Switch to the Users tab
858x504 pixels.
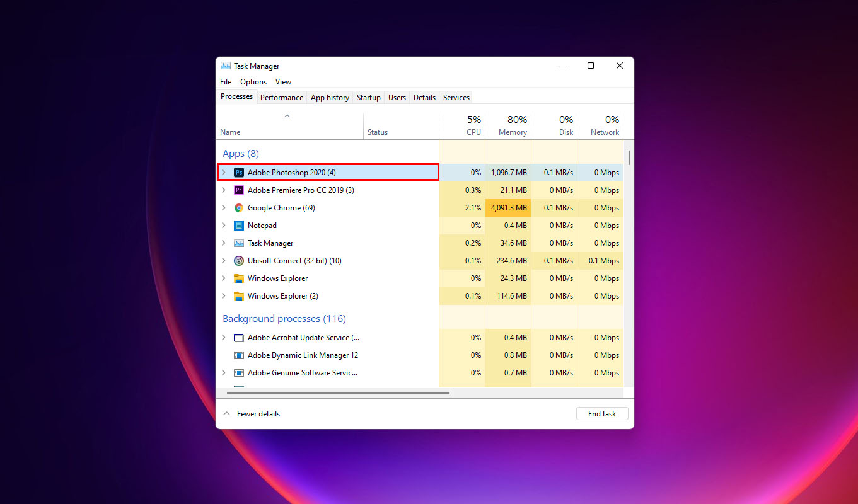[x=397, y=97]
